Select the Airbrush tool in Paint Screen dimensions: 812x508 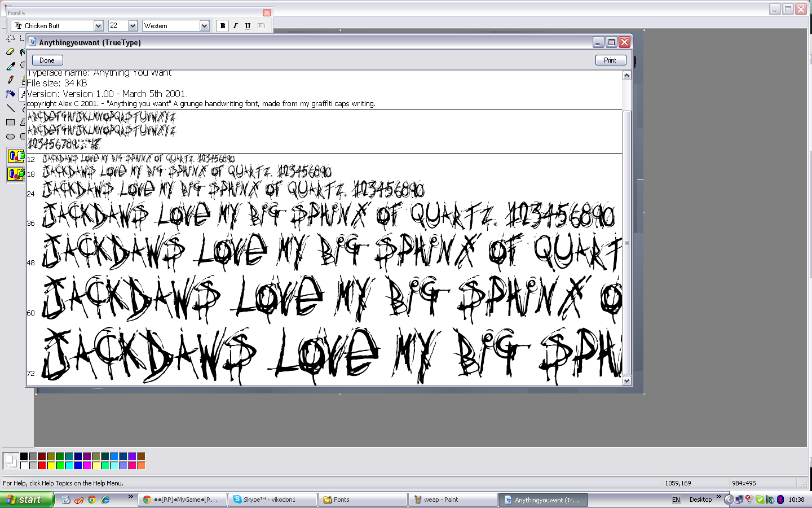click(x=10, y=94)
